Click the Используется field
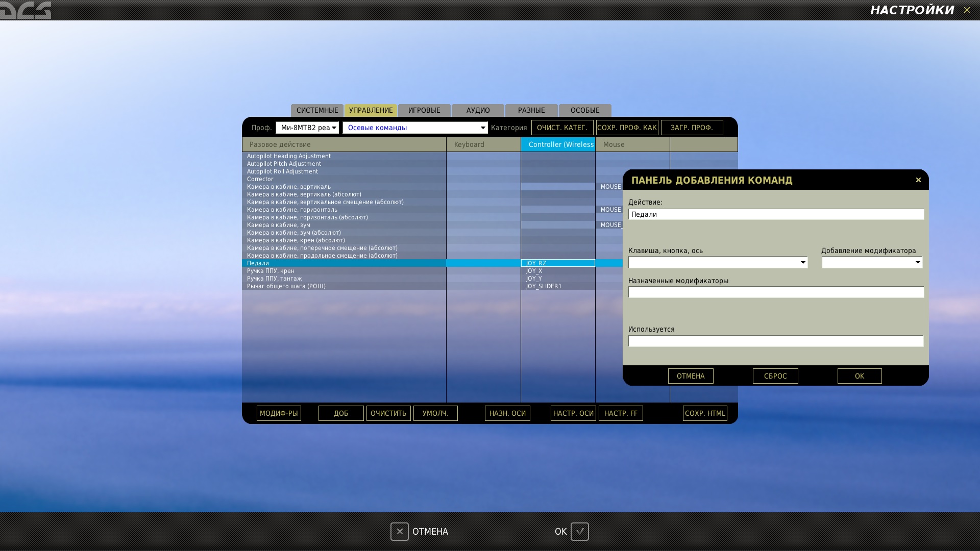The height and width of the screenshot is (551, 980). 776,341
